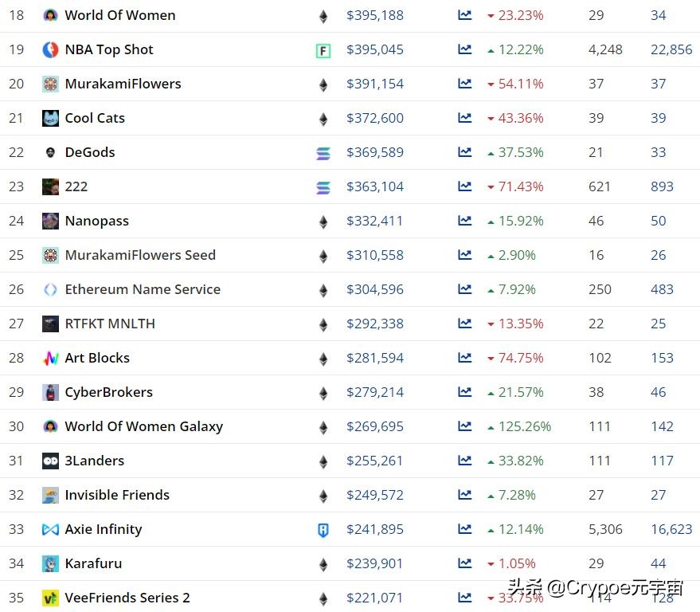Click the Flow blockchain icon for NBA Top Shot

point(323,50)
